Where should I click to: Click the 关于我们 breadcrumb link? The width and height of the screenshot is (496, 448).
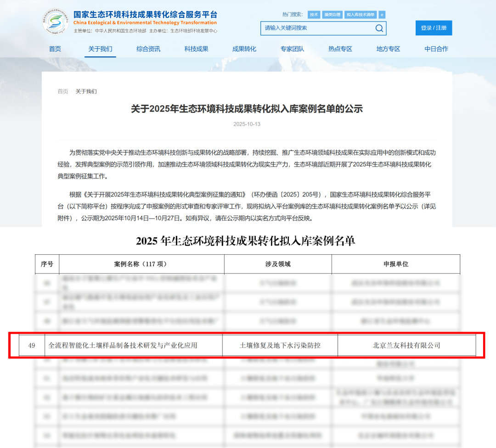pyautogui.click(x=86, y=91)
